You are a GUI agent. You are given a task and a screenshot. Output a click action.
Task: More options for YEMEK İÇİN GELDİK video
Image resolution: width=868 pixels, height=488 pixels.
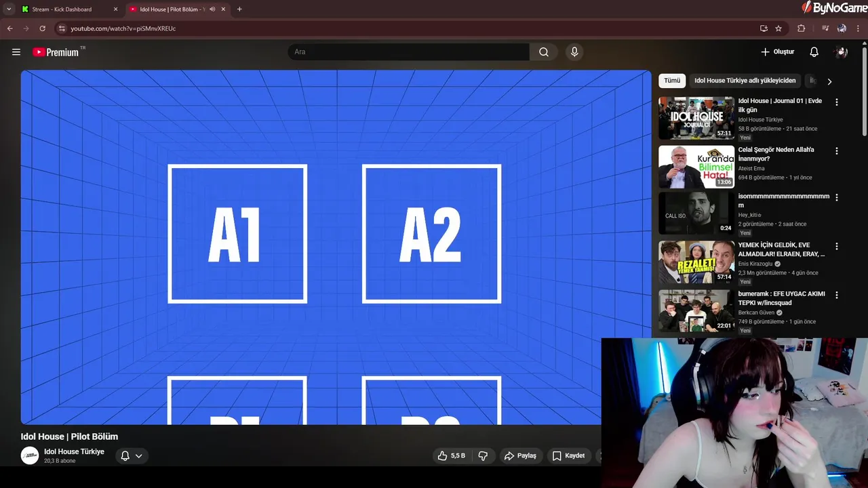tap(836, 247)
